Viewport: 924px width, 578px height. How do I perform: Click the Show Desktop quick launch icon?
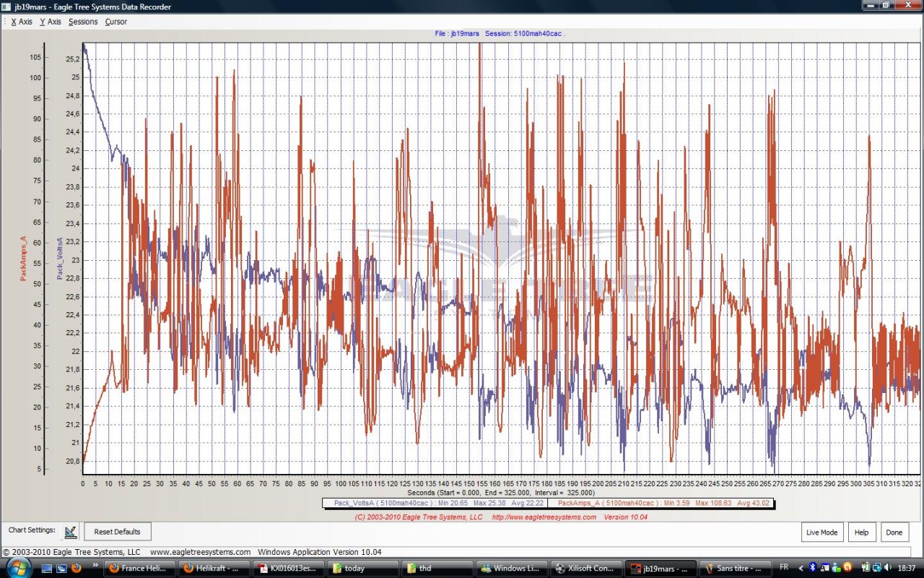tap(47, 569)
